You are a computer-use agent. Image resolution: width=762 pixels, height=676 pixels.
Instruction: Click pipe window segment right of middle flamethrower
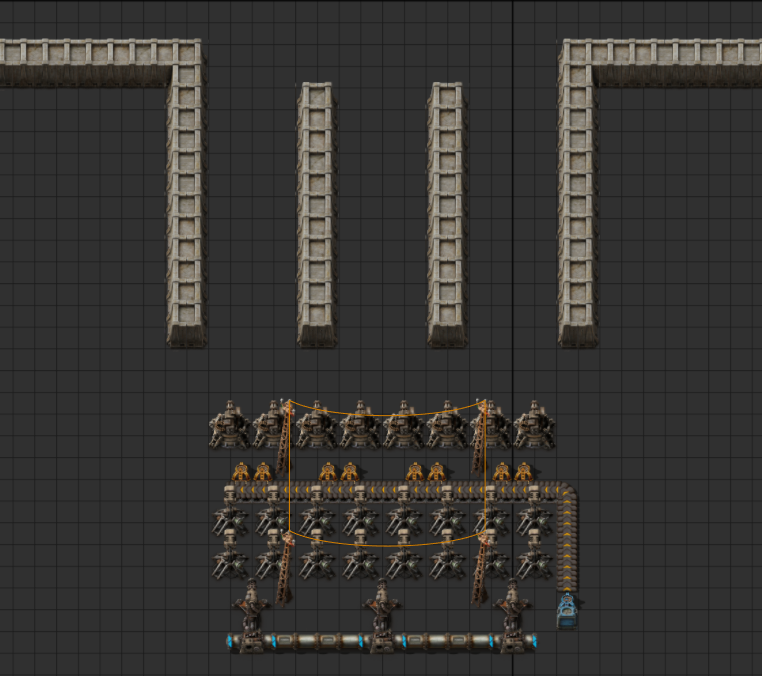pos(415,641)
